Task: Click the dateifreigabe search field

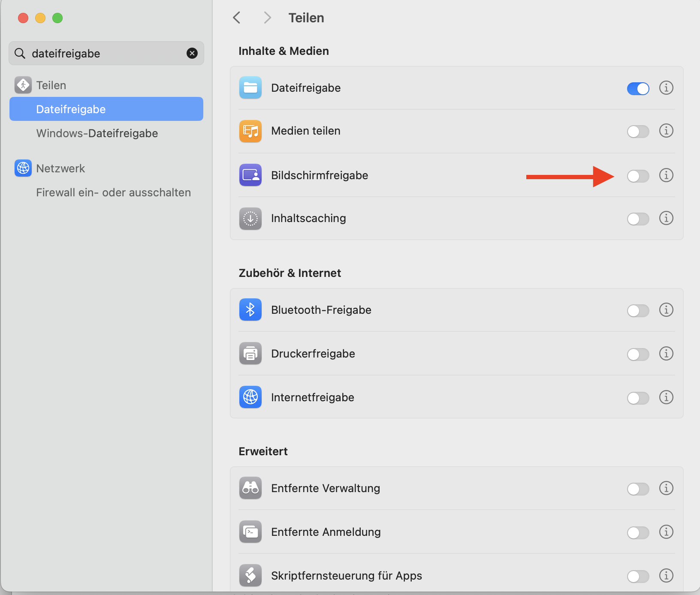Action: pyautogui.click(x=103, y=54)
